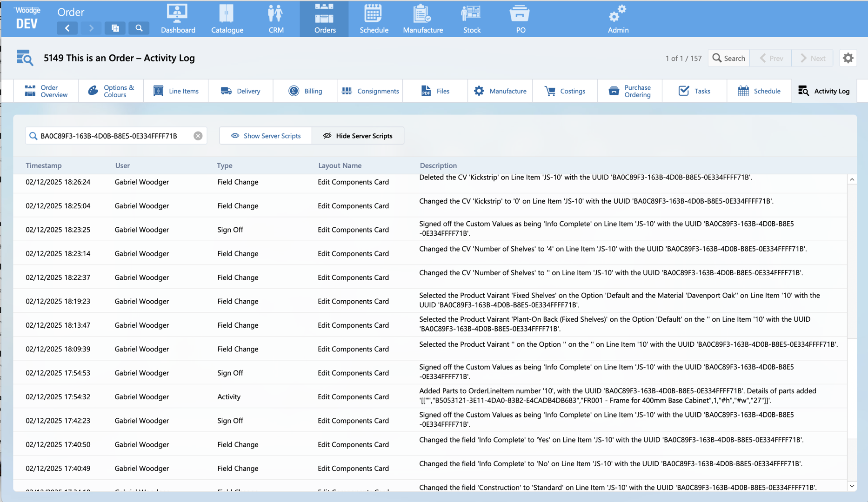Click description 'Info Complete' to 'No'

click(x=611, y=463)
